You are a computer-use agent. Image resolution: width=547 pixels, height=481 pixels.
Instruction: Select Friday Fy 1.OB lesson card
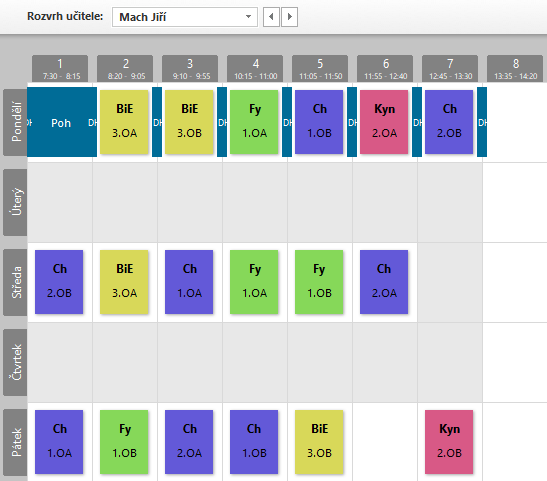(x=124, y=442)
